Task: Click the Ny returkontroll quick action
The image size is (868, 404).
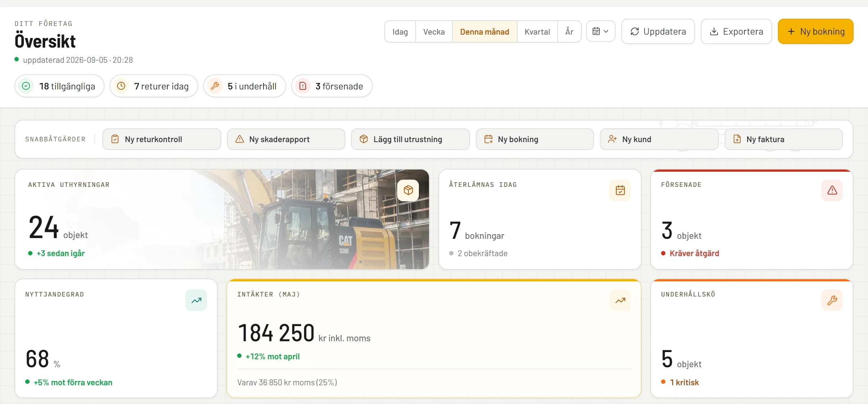Action: click(x=161, y=139)
